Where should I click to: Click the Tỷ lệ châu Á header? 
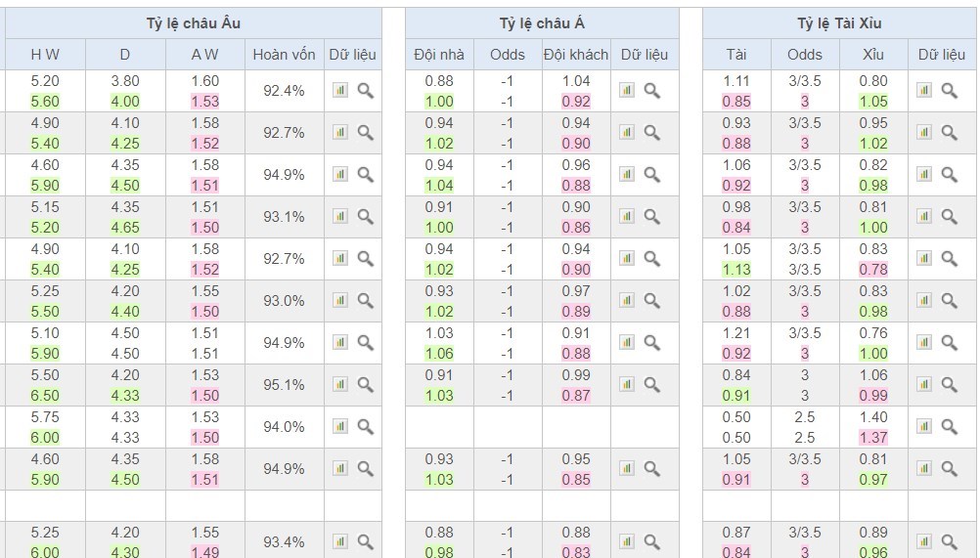pyautogui.click(x=541, y=23)
